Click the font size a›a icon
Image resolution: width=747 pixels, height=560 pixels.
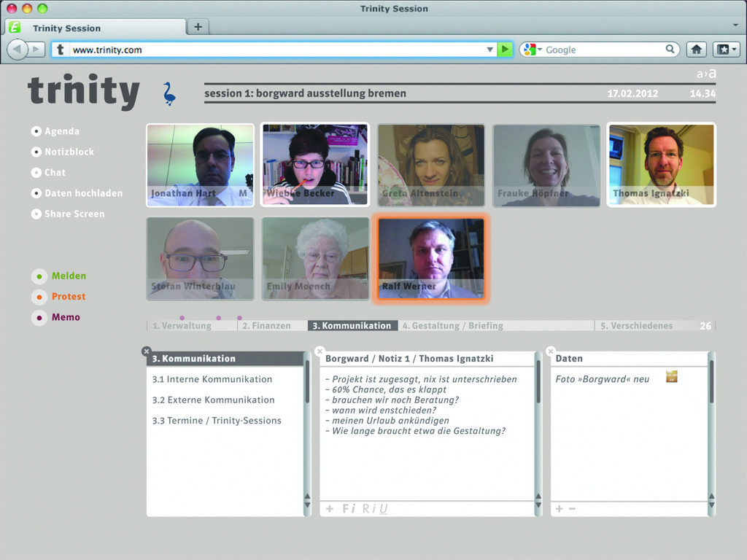(x=705, y=74)
